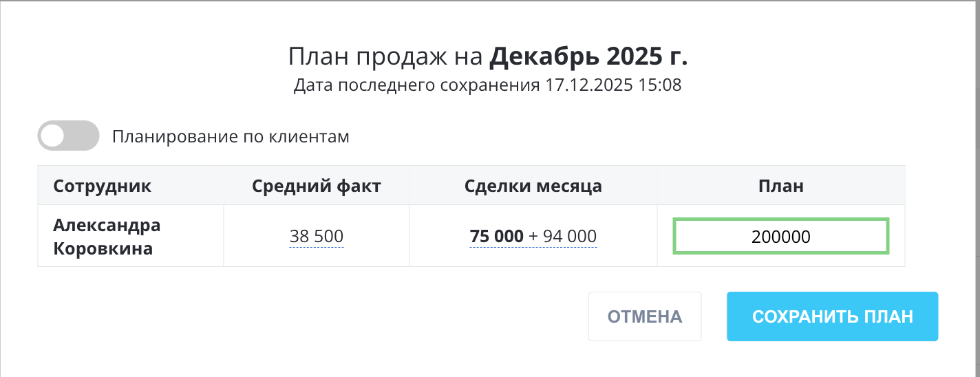
Task: Focus the План input field showing 200000
Action: [780, 237]
